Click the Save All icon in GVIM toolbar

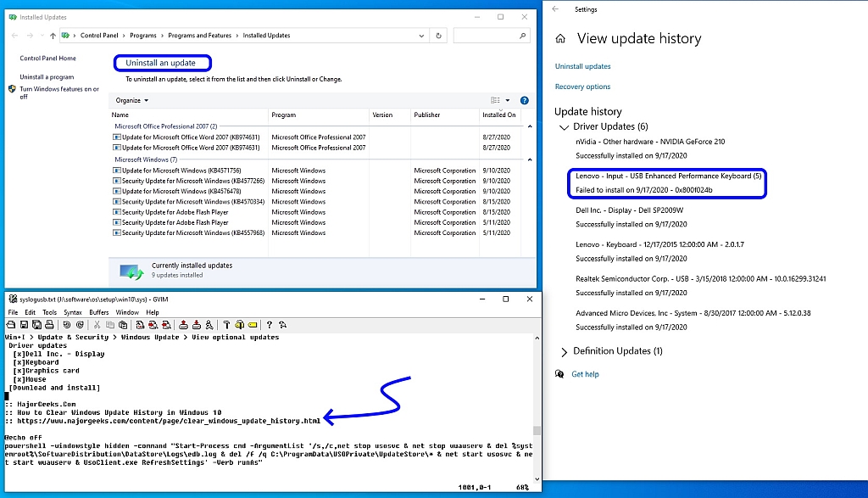(36, 325)
